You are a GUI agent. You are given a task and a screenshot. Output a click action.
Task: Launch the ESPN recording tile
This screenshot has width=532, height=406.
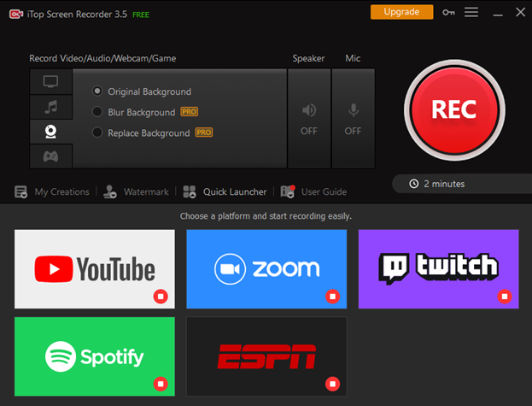(x=266, y=356)
